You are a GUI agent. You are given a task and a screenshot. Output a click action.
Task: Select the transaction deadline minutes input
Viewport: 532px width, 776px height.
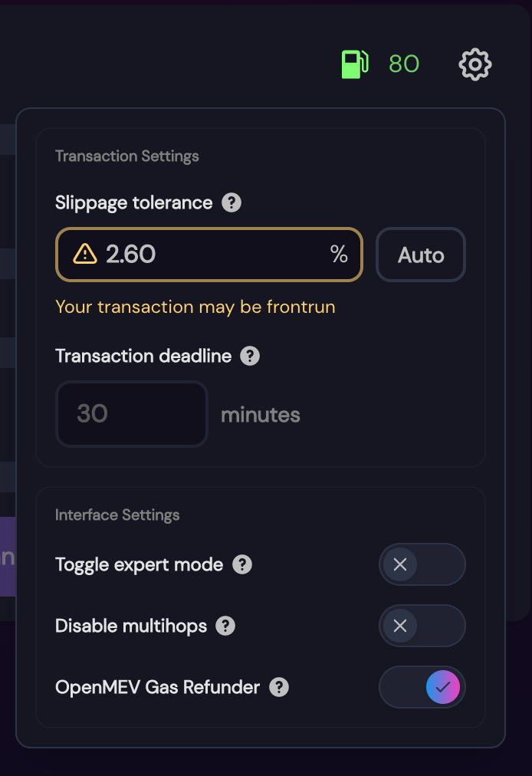(132, 414)
